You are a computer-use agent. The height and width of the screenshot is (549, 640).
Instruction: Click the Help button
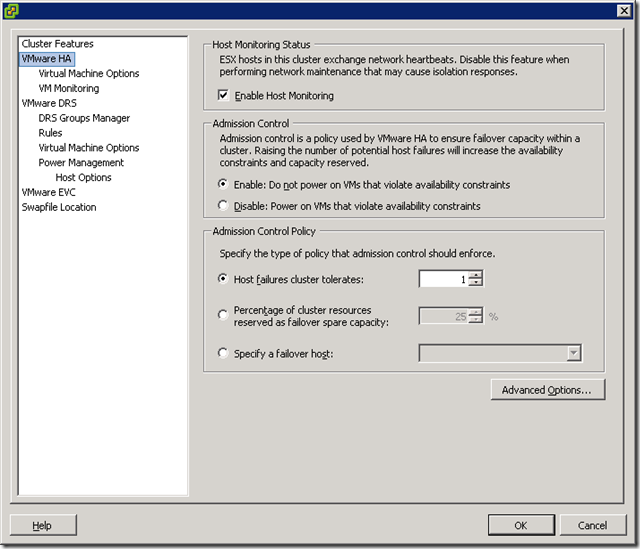pos(43,525)
